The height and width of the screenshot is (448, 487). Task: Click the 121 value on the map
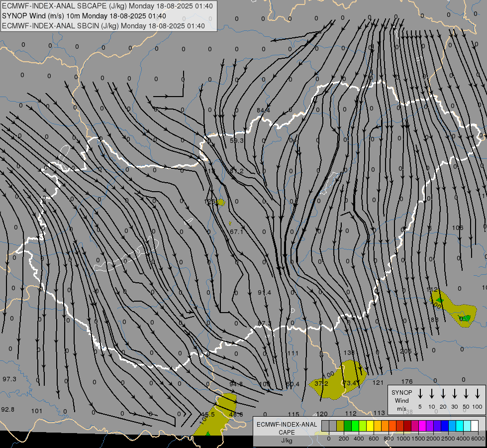coord(378,383)
